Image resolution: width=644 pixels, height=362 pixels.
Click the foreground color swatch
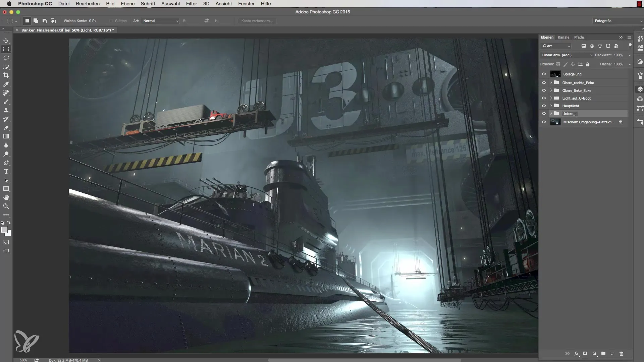4,230
